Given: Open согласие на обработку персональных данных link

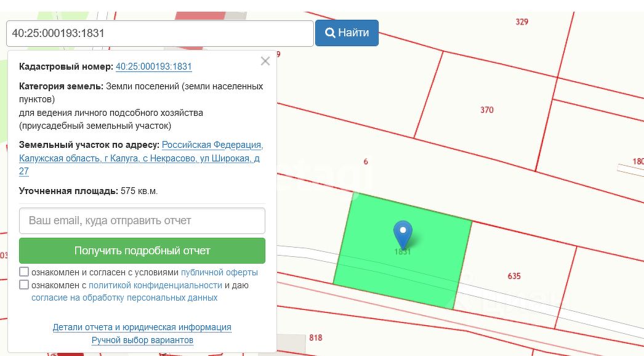Looking at the screenshot, I should coord(124,297).
